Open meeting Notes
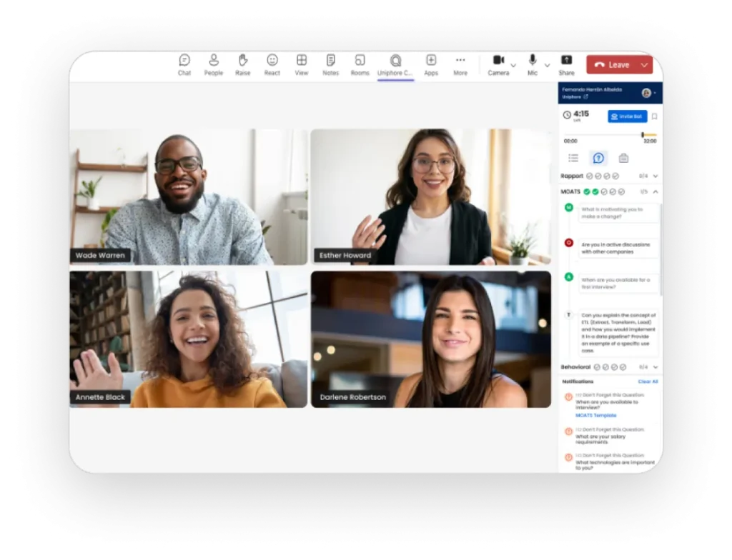The image size is (732, 560). [330, 64]
